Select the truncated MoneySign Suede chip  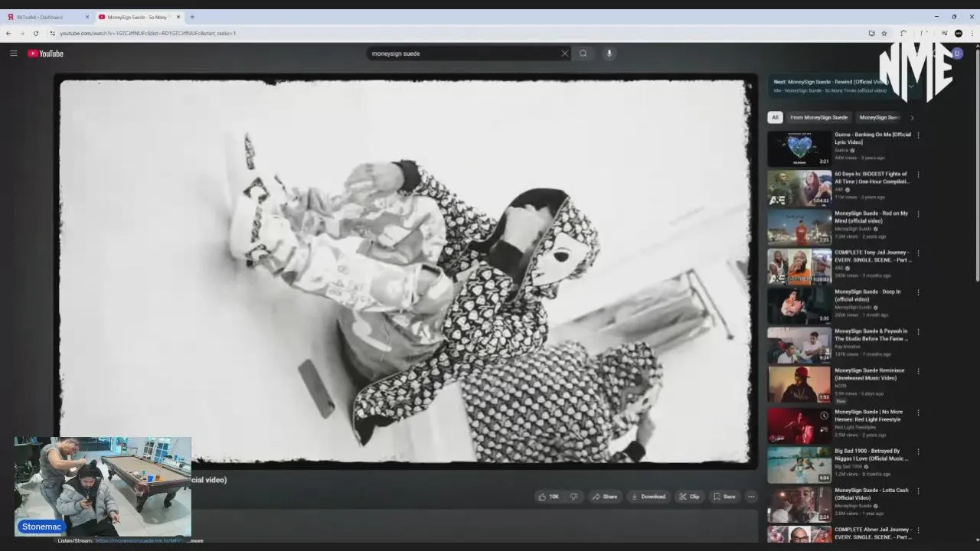point(880,117)
